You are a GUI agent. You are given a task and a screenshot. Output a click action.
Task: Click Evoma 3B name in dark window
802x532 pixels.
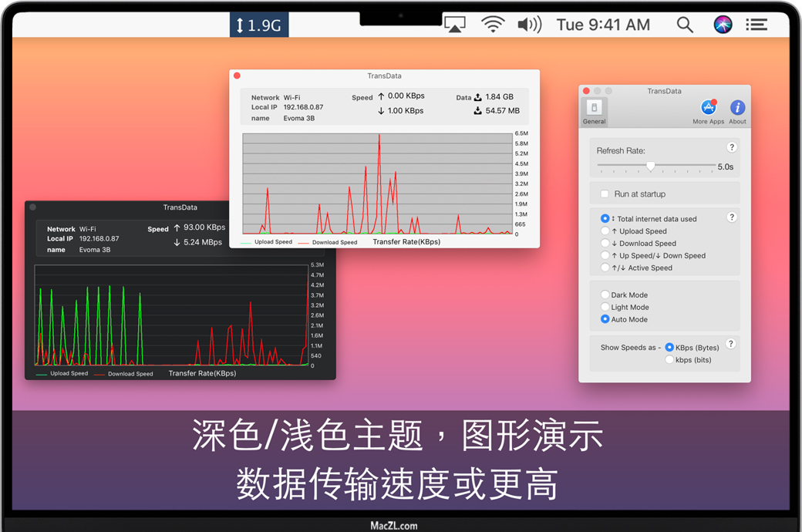(x=95, y=250)
